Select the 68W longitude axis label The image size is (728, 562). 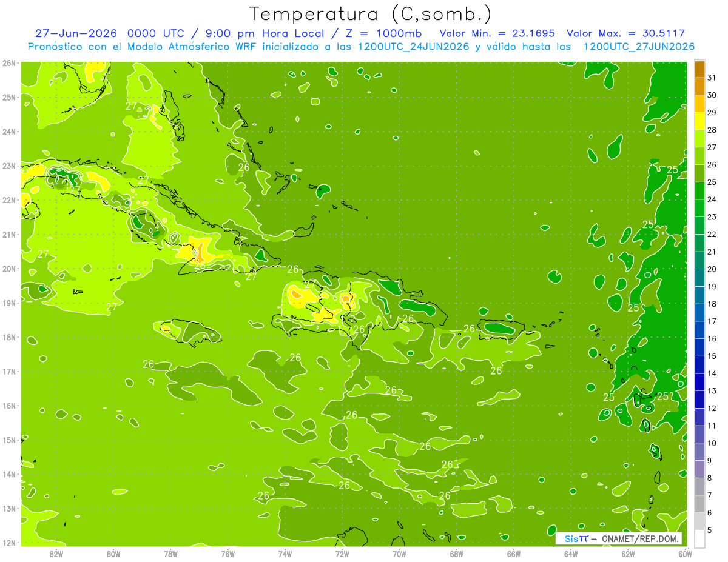point(457,554)
